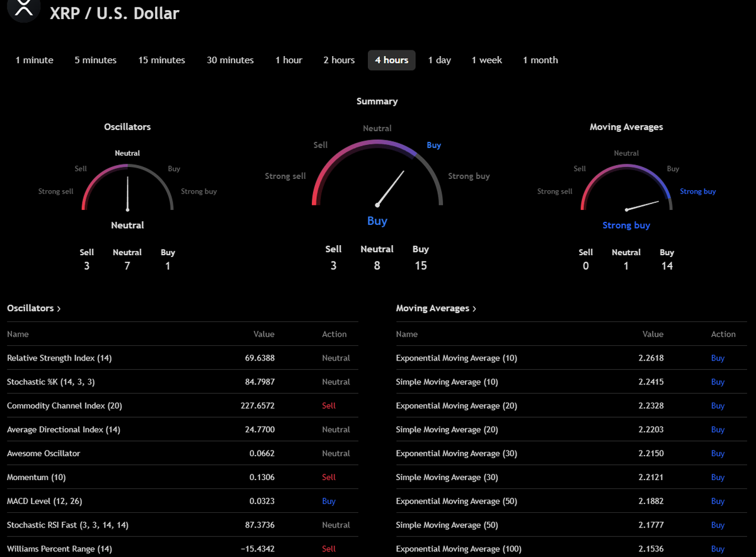Click the Oscillators Neutral count 7

[x=127, y=266]
